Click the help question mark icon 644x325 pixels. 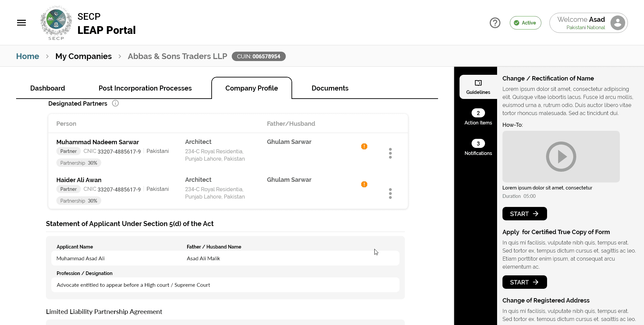click(x=495, y=22)
